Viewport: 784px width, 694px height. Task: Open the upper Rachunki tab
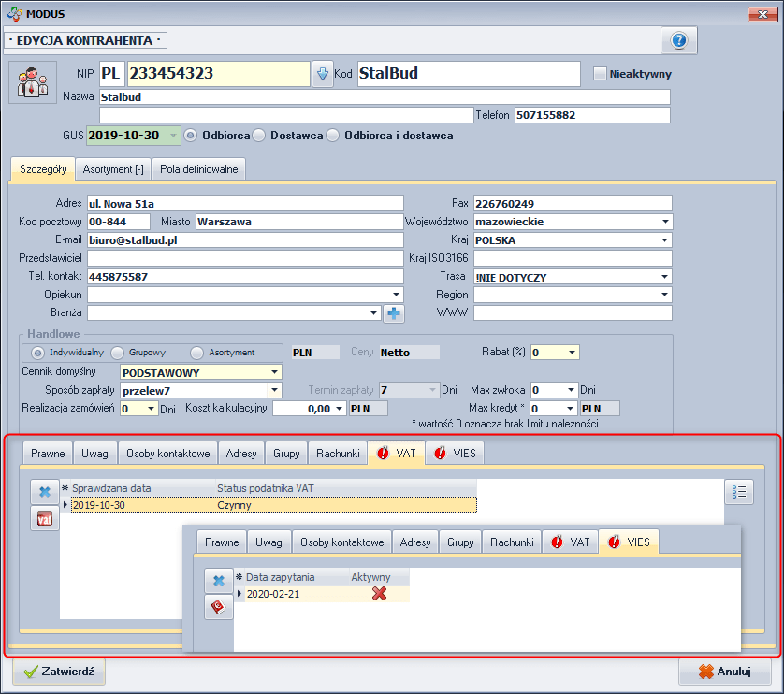coord(338,454)
